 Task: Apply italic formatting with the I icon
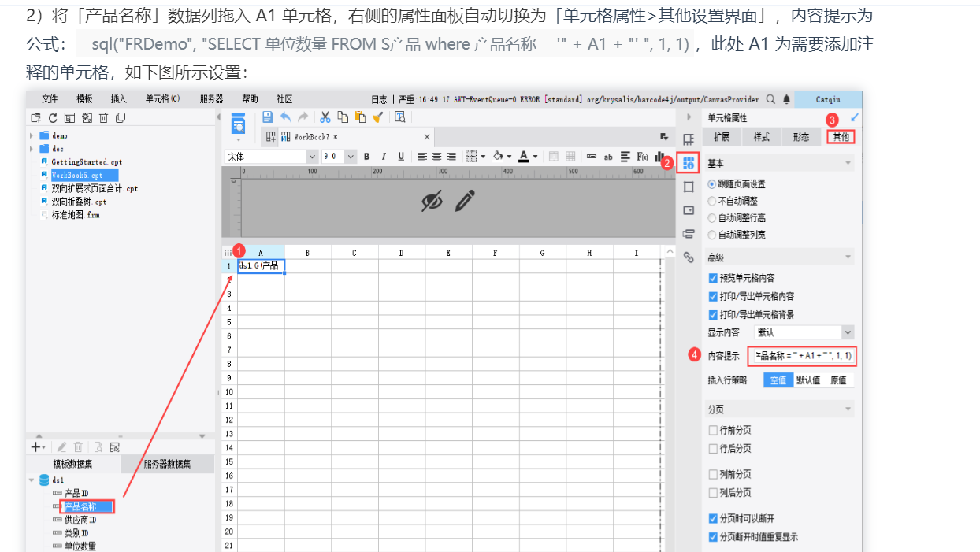pos(384,157)
